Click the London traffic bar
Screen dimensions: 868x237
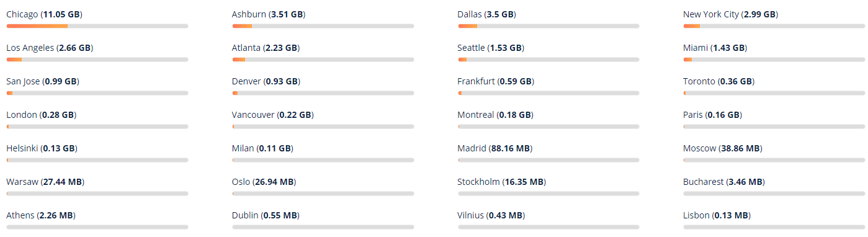click(x=97, y=127)
